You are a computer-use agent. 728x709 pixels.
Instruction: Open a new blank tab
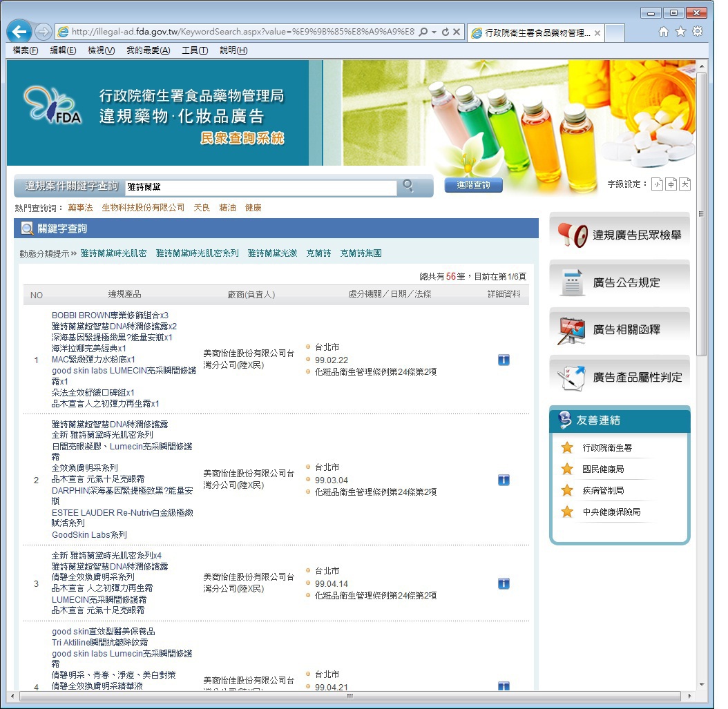(615, 33)
